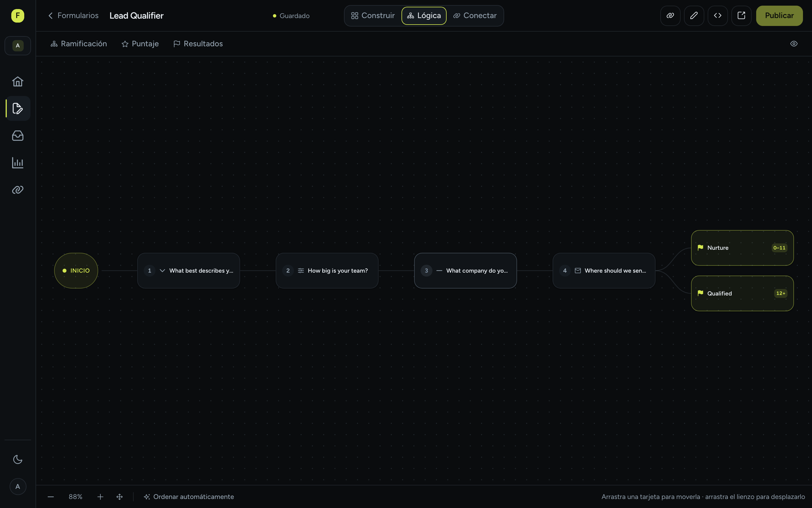The width and height of the screenshot is (812, 508).
Task: Copy form link icon in top bar
Action: [670, 16]
